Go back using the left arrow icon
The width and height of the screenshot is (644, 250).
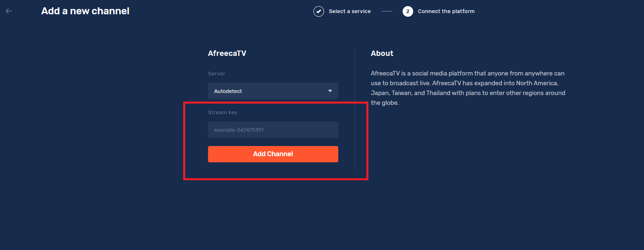tap(9, 11)
